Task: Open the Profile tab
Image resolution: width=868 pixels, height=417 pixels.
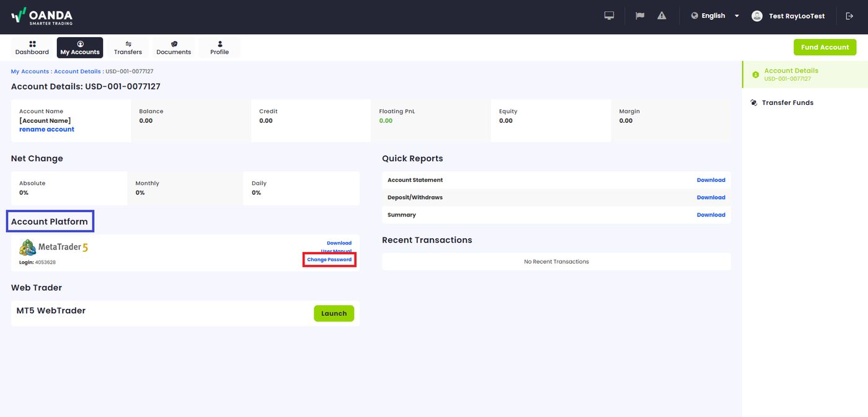Action: (219, 48)
